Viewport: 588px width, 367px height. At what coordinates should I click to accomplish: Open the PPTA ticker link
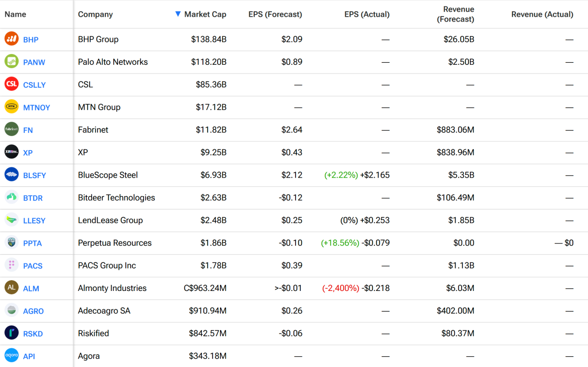click(33, 243)
